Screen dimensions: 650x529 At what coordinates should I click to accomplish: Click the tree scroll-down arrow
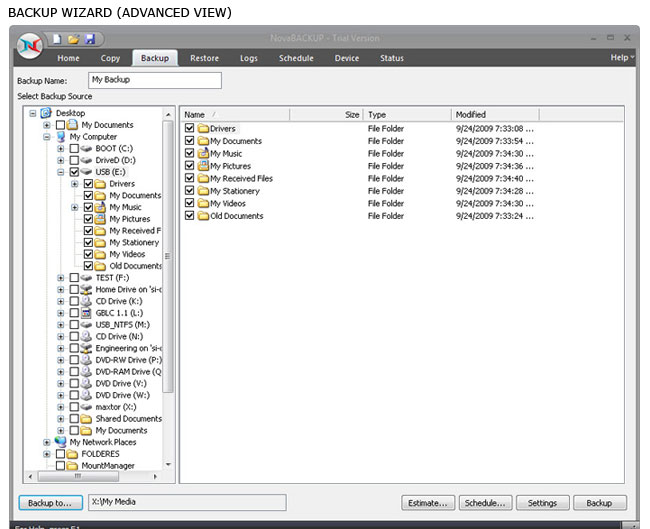(168, 465)
